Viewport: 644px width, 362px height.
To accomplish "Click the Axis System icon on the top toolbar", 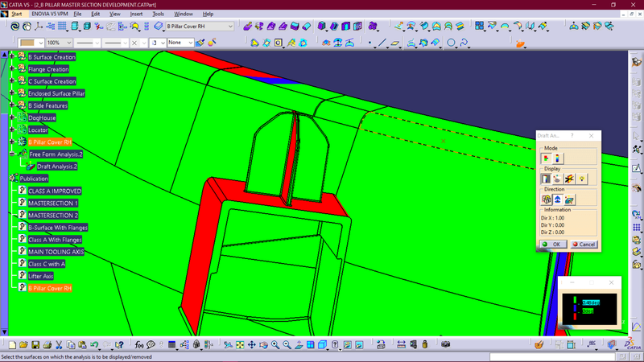I will coord(39,27).
